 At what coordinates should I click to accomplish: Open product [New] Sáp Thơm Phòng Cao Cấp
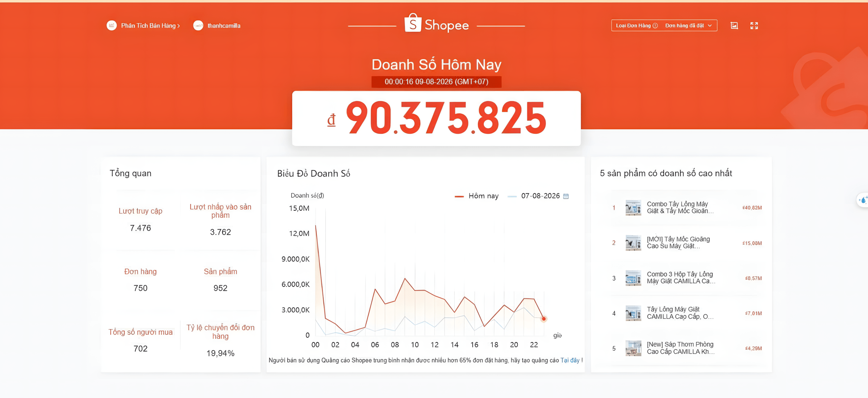pyautogui.click(x=680, y=348)
